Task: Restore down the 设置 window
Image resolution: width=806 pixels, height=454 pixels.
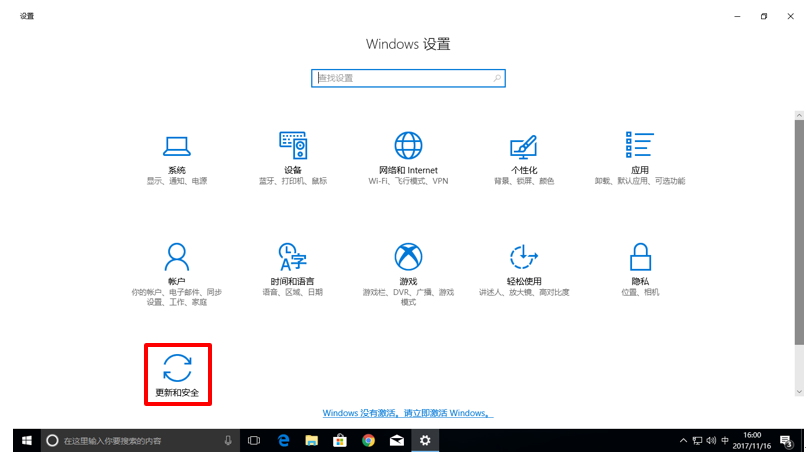Action: [764, 16]
